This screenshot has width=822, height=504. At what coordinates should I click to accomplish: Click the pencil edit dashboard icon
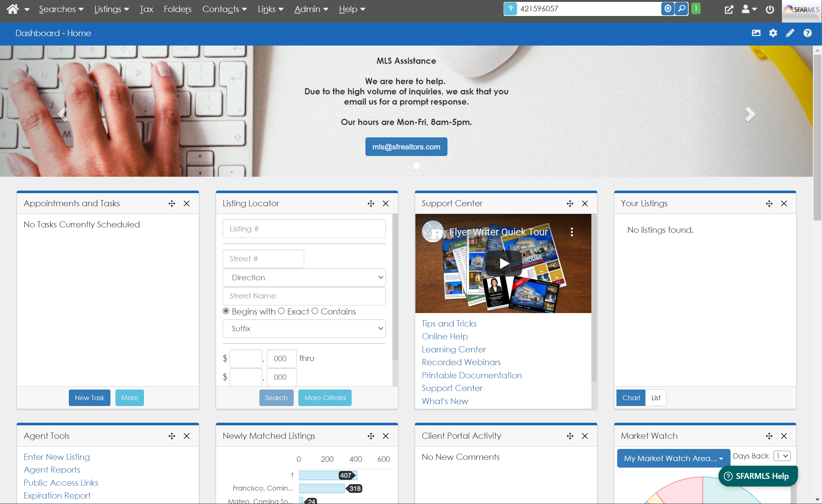pyautogui.click(x=790, y=33)
